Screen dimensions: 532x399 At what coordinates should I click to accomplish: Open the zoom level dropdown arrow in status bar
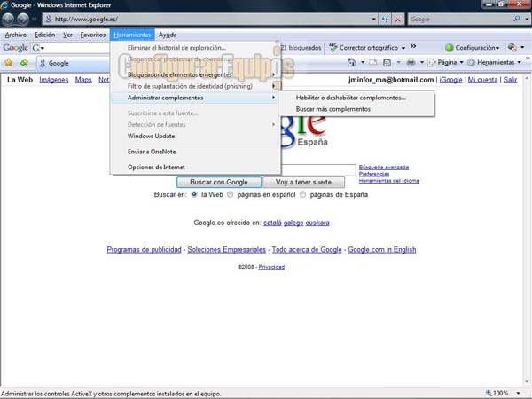tap(518, 393)
